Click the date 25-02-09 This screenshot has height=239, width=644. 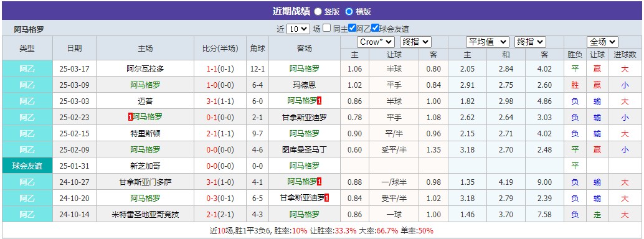point(74,149)
